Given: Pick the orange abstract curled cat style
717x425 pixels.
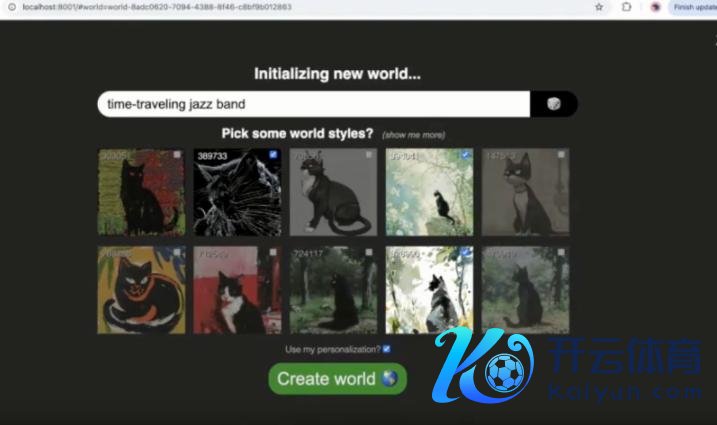Looking at the screenshot, I should [141, 290].
